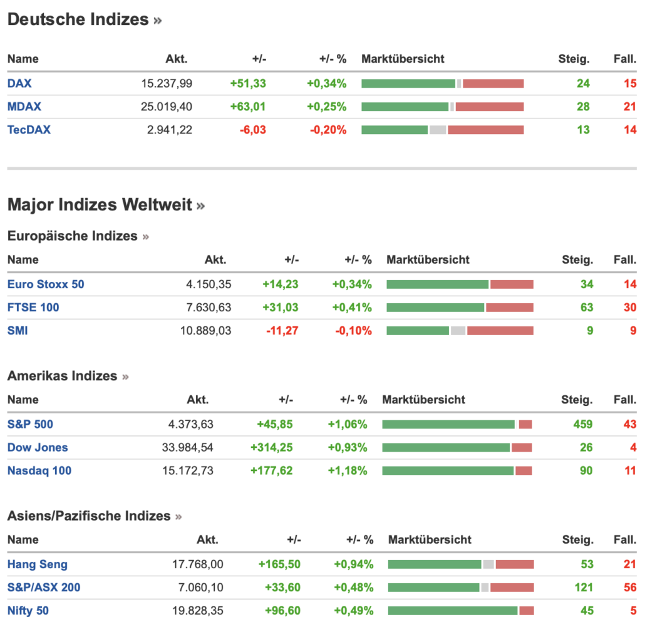This screenshot has width=645, height=644.
Task: Open the S&P/ASX 200 index link
Action: tap(44, 587)
